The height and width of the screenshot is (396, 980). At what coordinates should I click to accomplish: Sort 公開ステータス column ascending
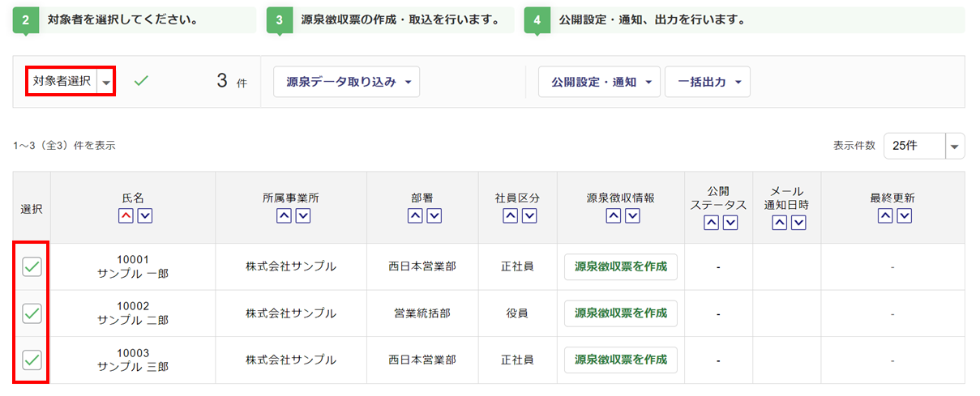pos(710,224)
